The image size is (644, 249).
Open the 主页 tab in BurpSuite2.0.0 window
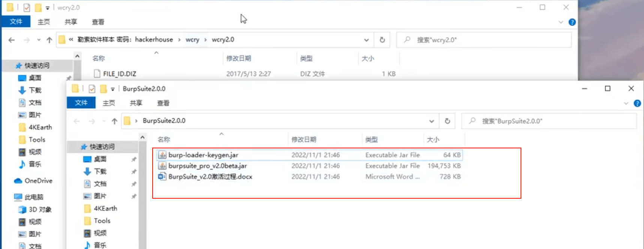pyautogui.click(x=109, y=103)
